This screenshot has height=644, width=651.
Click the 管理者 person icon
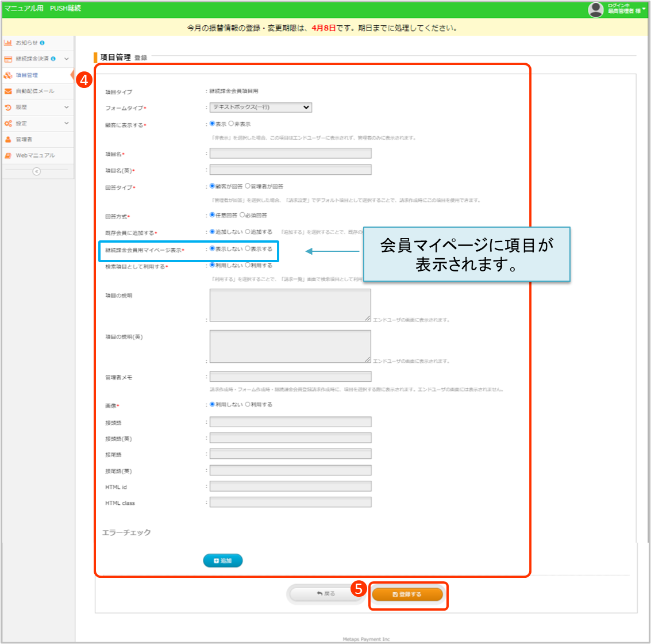(8, 140)
